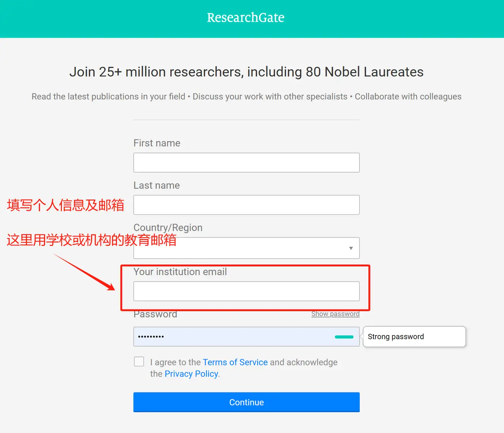The height and width of the screenshot is (433, 504).
Task: Click the Show password link
Action: tap(335, 314)
